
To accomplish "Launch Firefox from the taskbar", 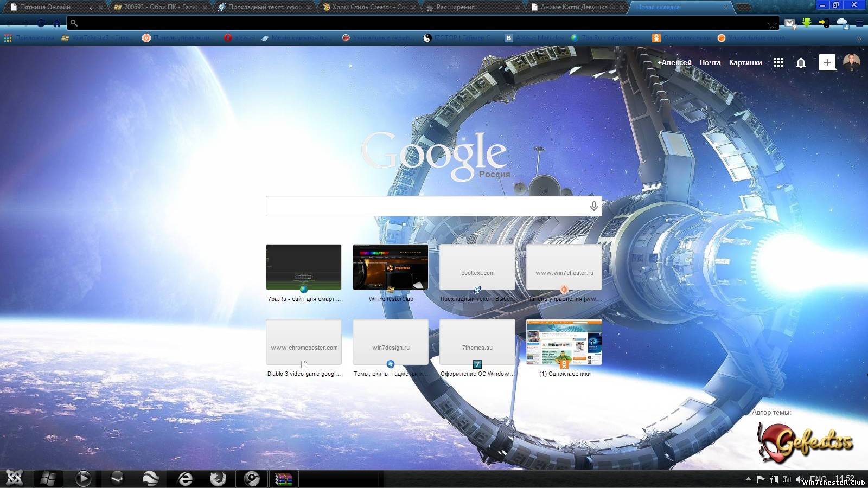I will [218, 478].
